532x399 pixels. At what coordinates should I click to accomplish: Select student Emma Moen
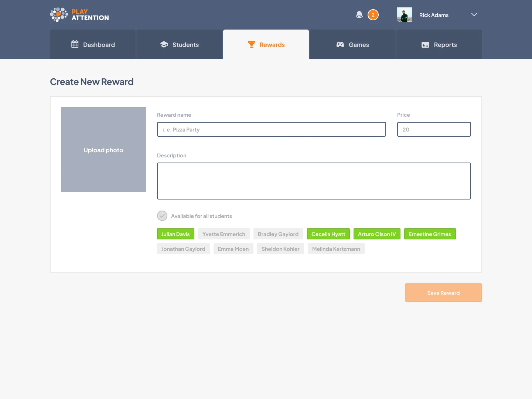233,249
